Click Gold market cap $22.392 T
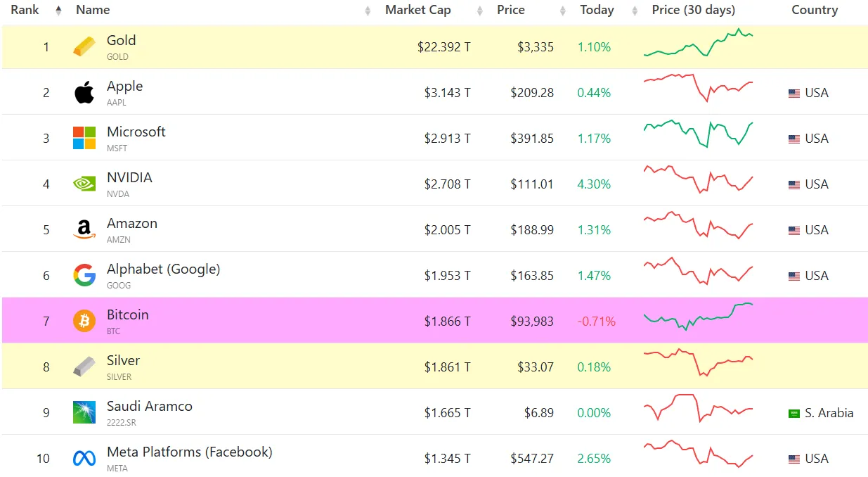The height and width of the screenshot is (477, 868). point(444,47)
